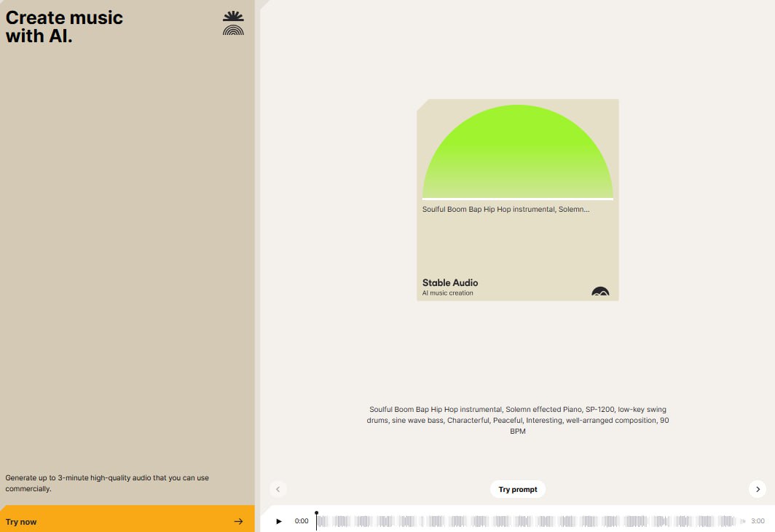The height and width of the screenshot is (532, 775).
Task: Click the Generate up to 3-minute description
Action: point(107,483)
